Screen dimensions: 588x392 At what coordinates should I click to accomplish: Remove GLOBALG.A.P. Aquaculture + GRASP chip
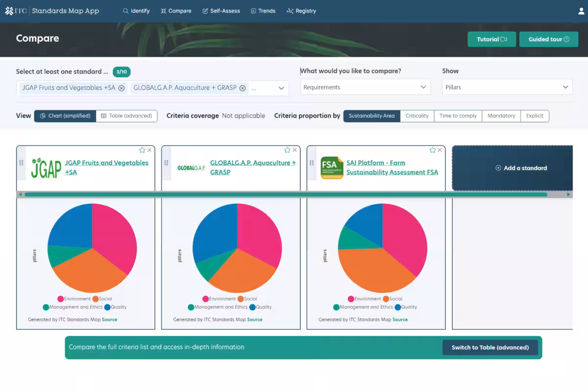pos(242,88)
